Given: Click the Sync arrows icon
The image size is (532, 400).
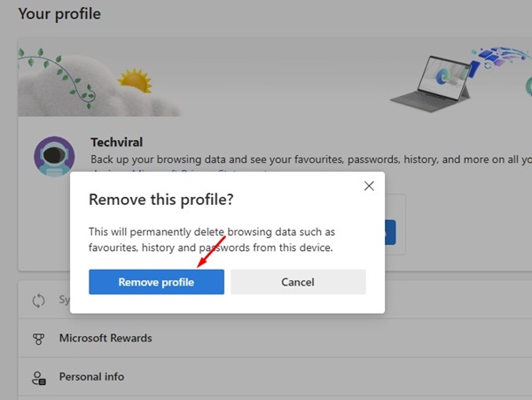Looking at the screenshot, I should (38, 301).
